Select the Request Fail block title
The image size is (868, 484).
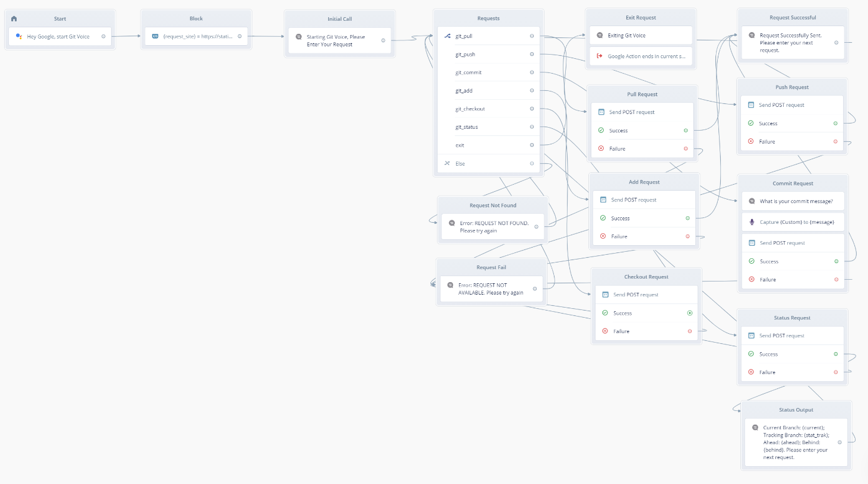point(492,267)
